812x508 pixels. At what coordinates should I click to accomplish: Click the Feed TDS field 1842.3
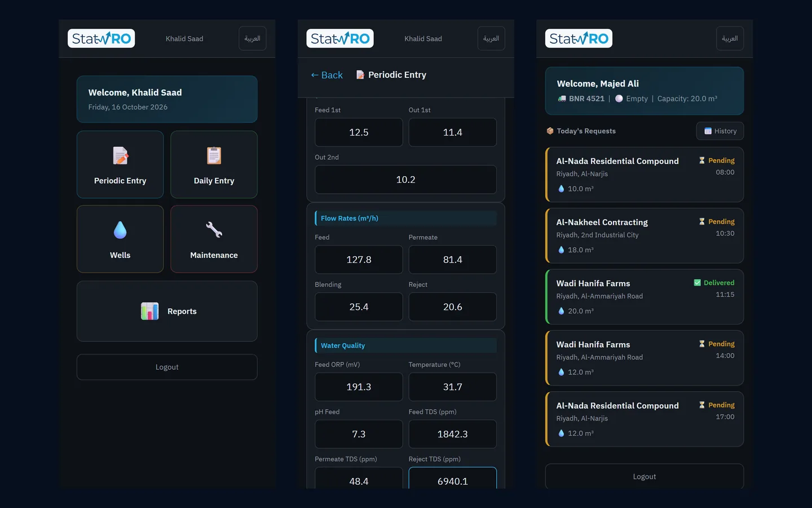453,434
